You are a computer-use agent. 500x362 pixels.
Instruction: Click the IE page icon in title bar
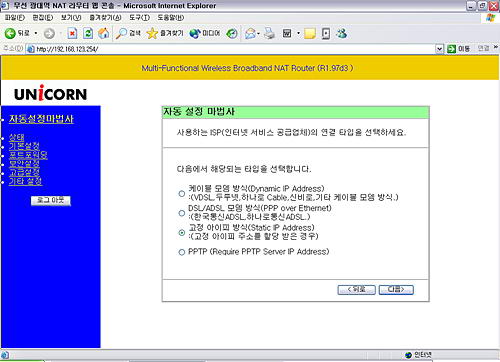pos(4,6)
